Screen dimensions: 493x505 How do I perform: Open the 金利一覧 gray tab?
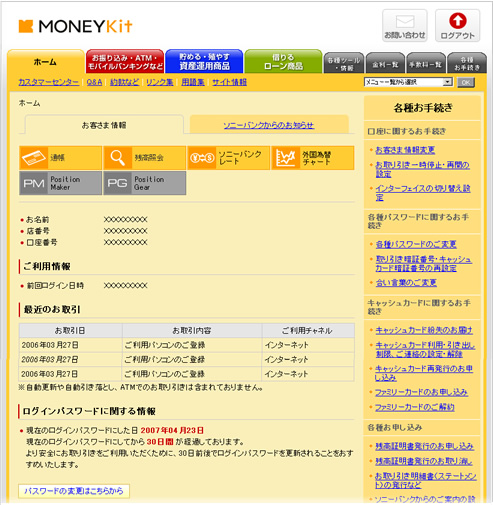(x=385, y=64)
